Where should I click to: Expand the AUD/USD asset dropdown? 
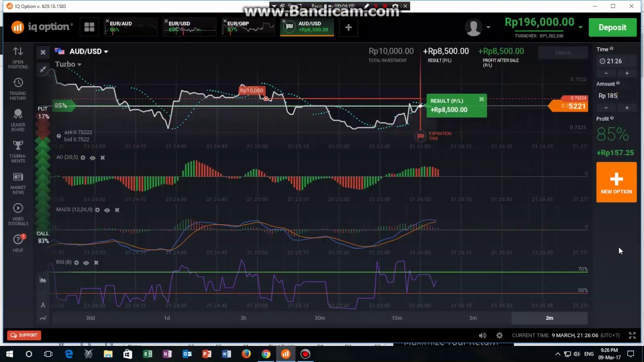[x=89, y=51]
